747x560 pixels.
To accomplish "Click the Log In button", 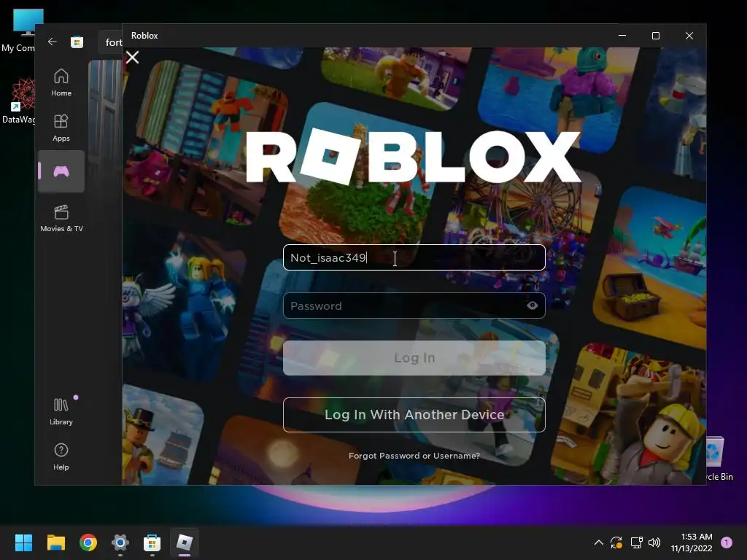I will click(x=414, y=357).
